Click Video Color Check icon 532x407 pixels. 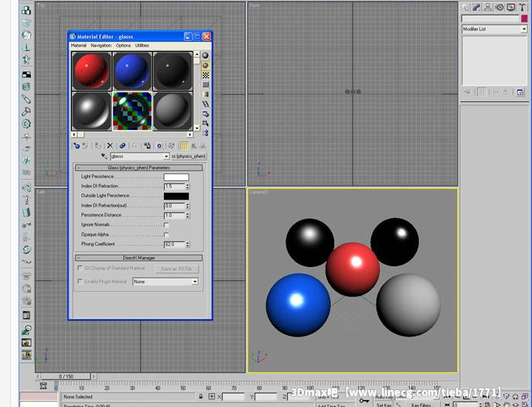point(206,94)
